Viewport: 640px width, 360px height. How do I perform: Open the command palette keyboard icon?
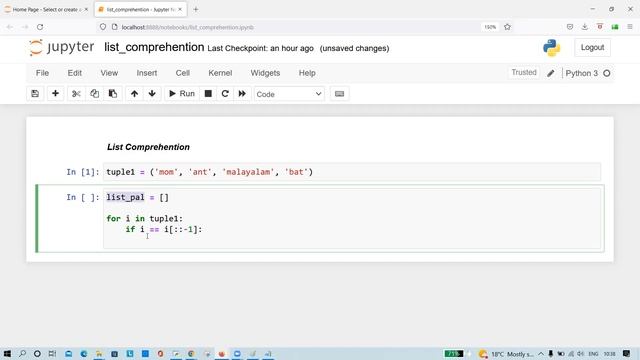[339, 94]
